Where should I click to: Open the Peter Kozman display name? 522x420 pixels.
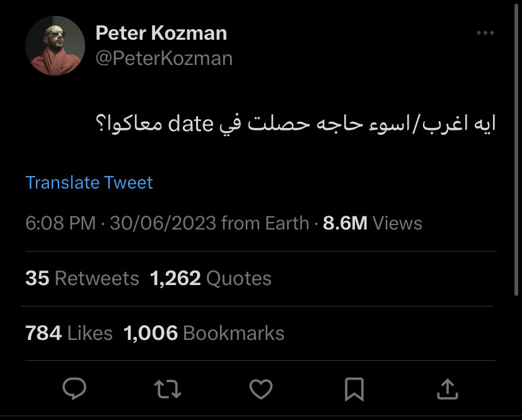point(161,33)
